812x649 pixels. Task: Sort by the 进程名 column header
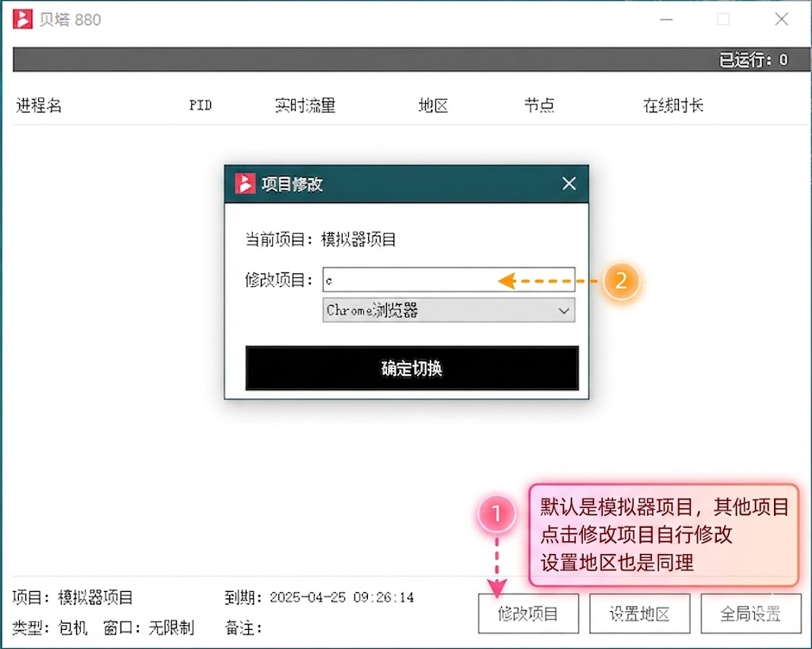39,105
